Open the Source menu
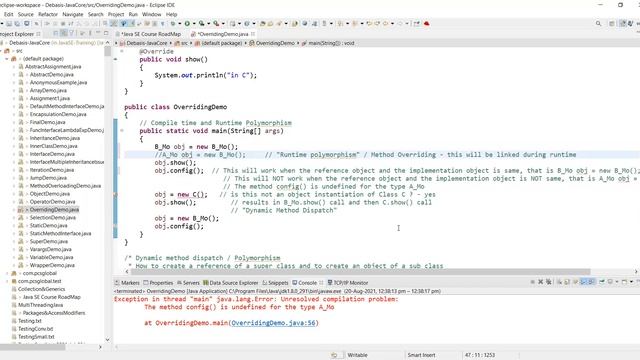Image resolution: width=640 pixels, height=360 pixels. [26, 14]
